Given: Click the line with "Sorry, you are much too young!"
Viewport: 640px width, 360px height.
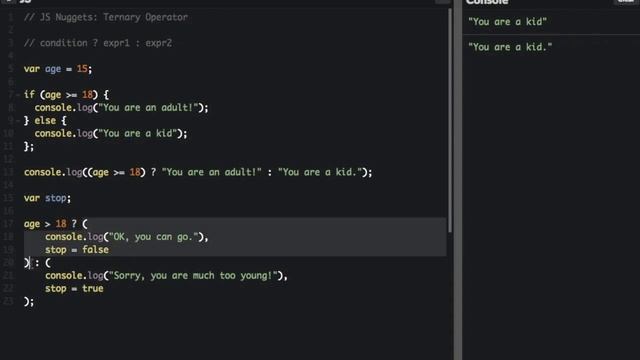Looking at the screenshot, I should 166,276.
